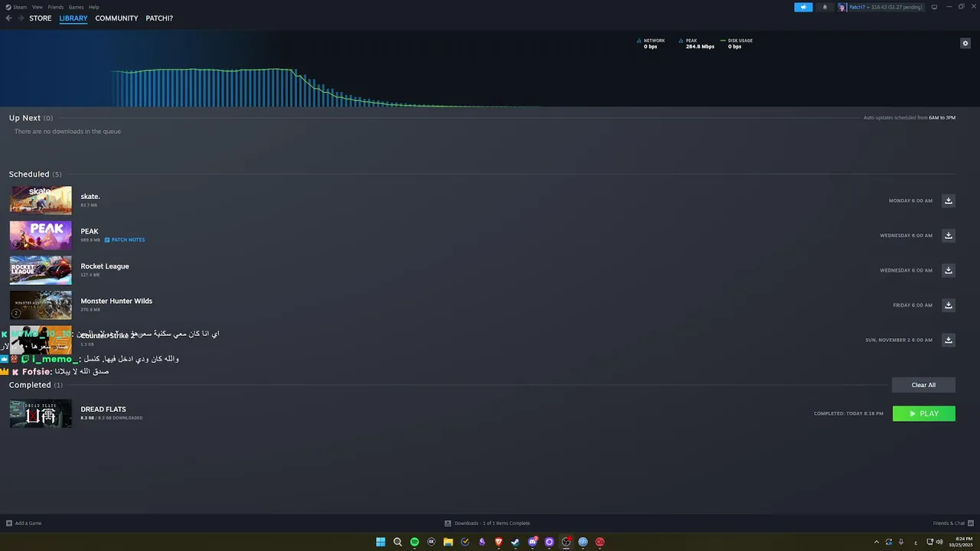Click the microphone tray icon
The image size is (980, 551).
click(x=901, y=542)
